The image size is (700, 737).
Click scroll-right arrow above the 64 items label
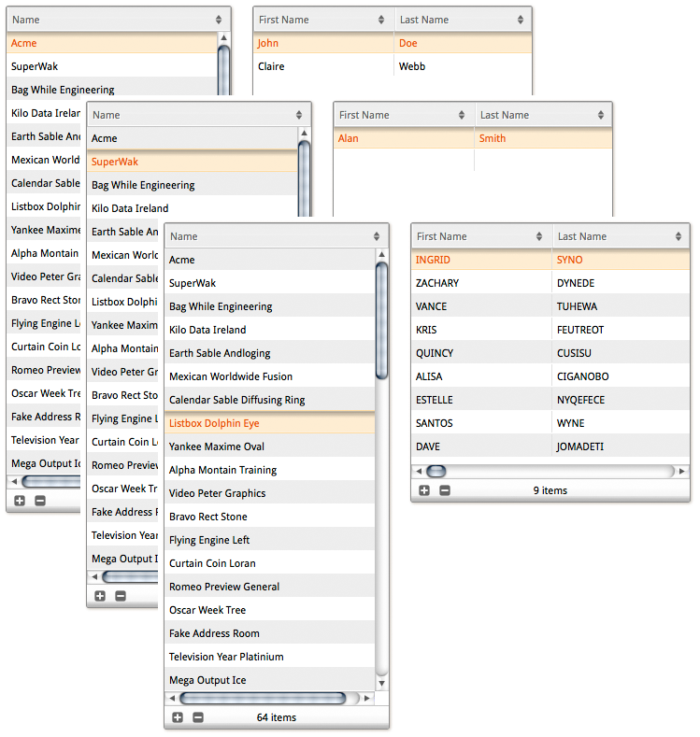coord(367,698)
